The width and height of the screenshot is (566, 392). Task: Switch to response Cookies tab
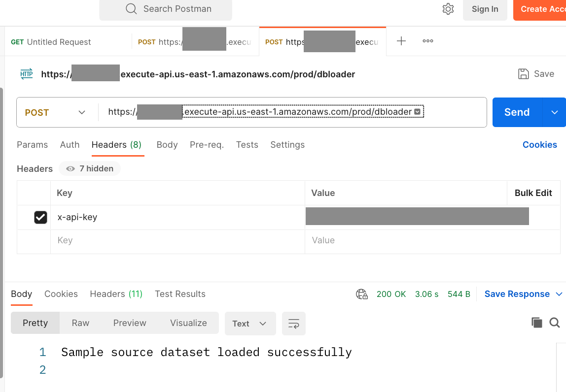pyautogui.click(x=61, y=294)
